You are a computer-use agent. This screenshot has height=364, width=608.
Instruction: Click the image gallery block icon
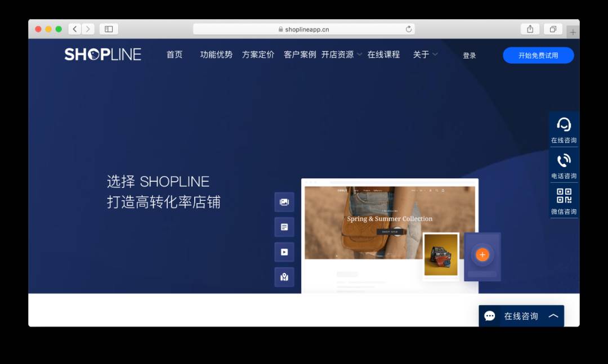pos(284,202)
